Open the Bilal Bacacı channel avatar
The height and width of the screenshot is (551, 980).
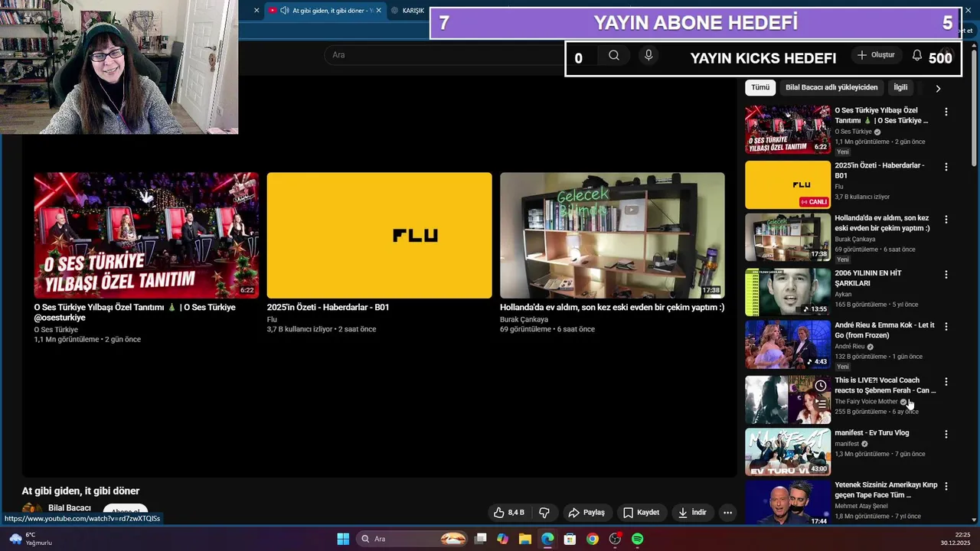(31, 511)
